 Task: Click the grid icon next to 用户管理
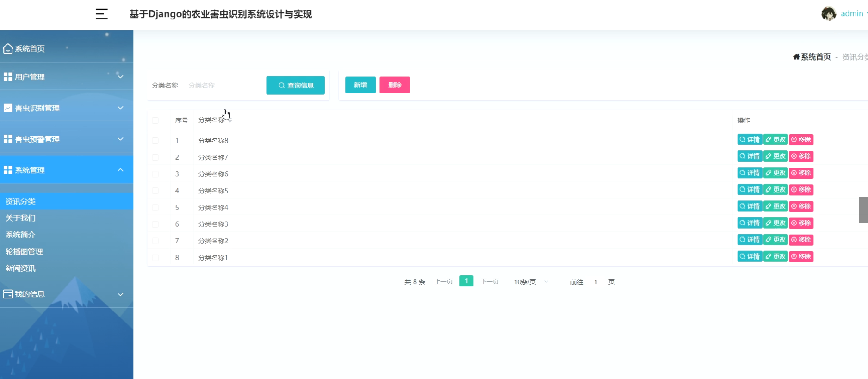click(x=8, y=77)
